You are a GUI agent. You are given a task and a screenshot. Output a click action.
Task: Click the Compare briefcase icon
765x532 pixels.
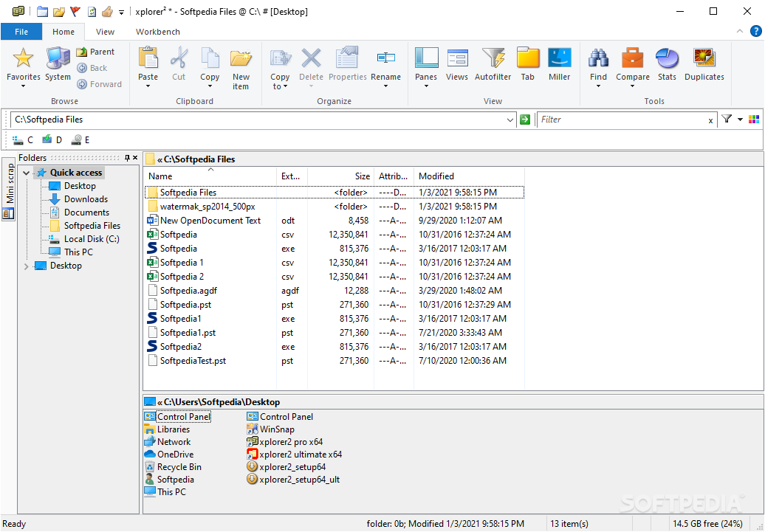tap(632, 58)
